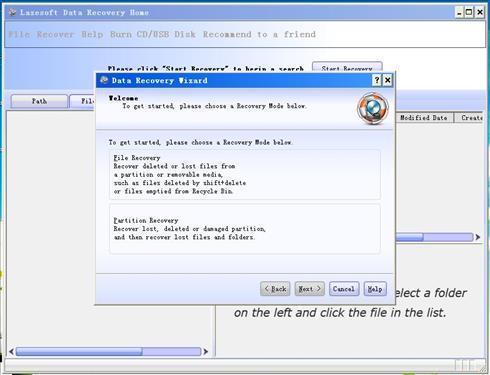Click right arrow of folder pane scrollbar

[x=206, y=351]
